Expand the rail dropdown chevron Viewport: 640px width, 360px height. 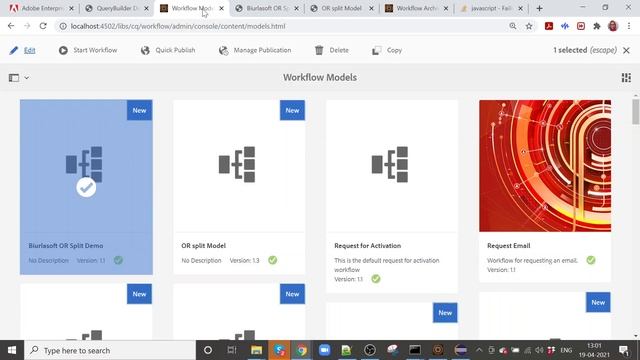click(27, 78)
